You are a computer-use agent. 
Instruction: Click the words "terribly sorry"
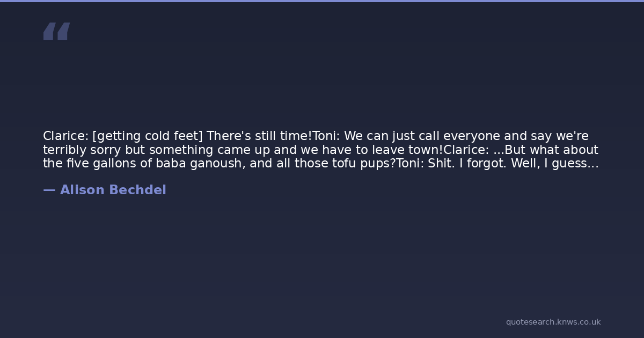(82, 150)
